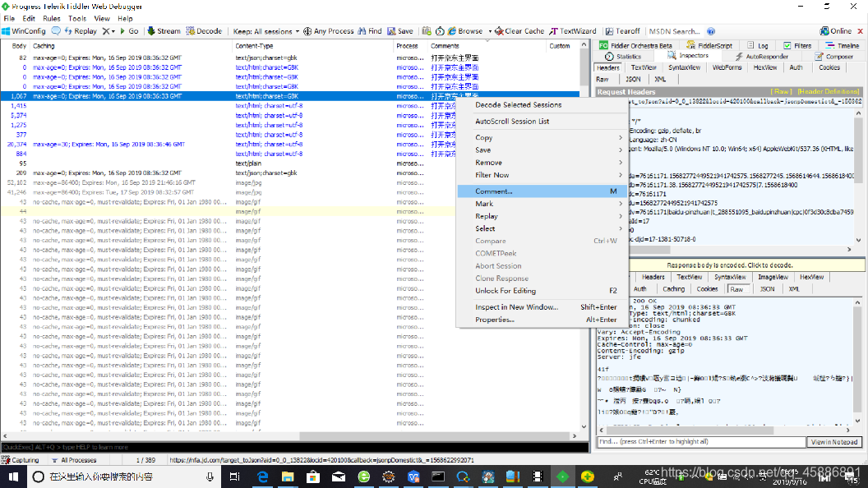Image resolution: width=868 pixels, height=488 pixels.
Task: Click Tearoff toolbar button
Action: tap(622, 31)
